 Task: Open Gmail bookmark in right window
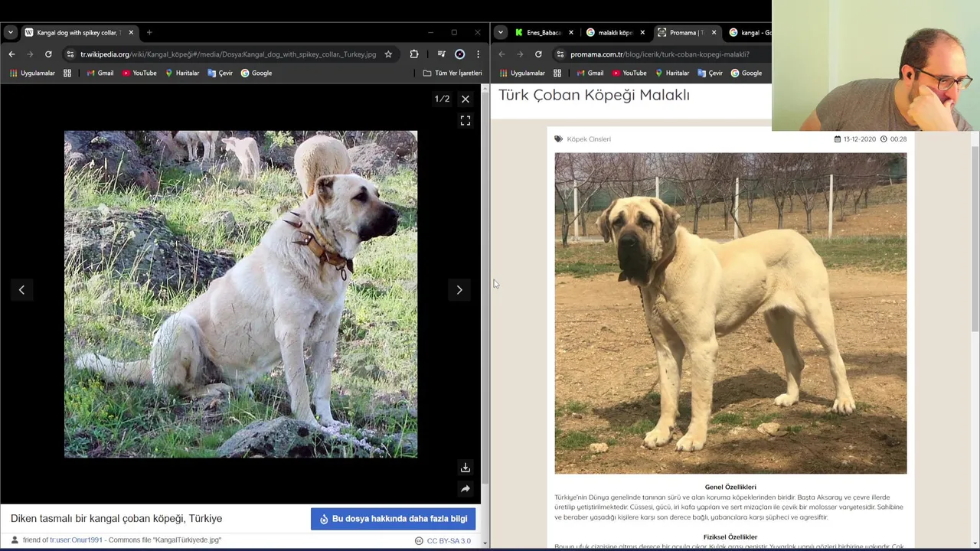(590, 73)
